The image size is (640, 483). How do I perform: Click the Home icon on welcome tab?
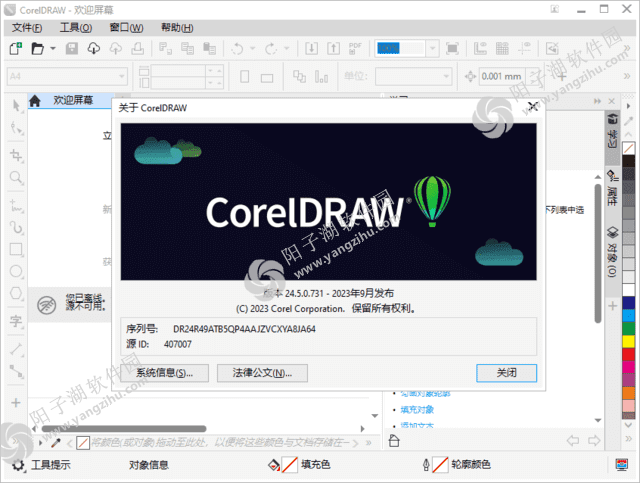coord(35,100)
